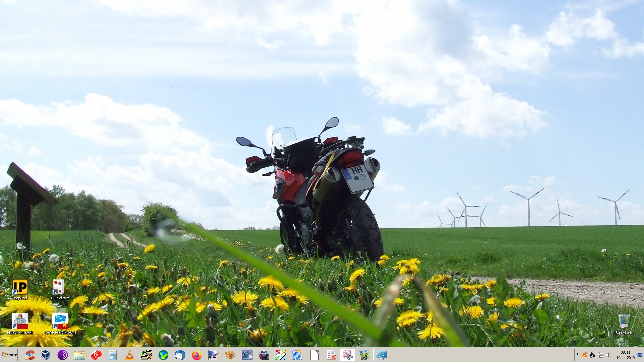This screenshot has width=644, height=362.
Task: Open Avast antivirus tray icon
Action: (585, 355)
